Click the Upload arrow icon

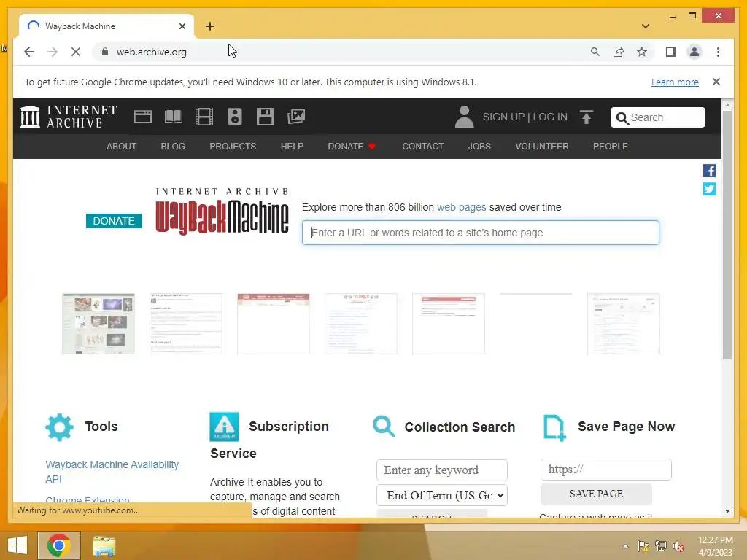click(587, 117)
